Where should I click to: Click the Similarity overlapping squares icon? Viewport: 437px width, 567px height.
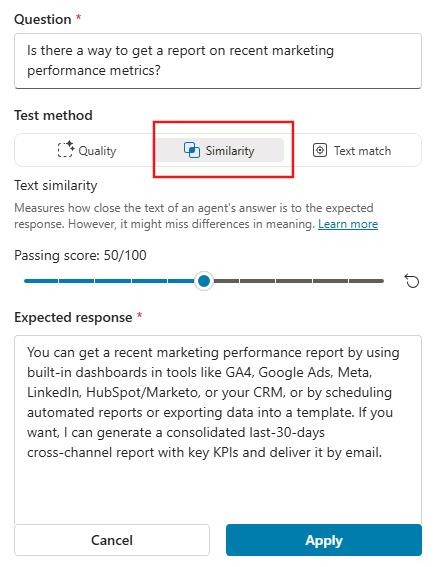click(x=192, y=150)
